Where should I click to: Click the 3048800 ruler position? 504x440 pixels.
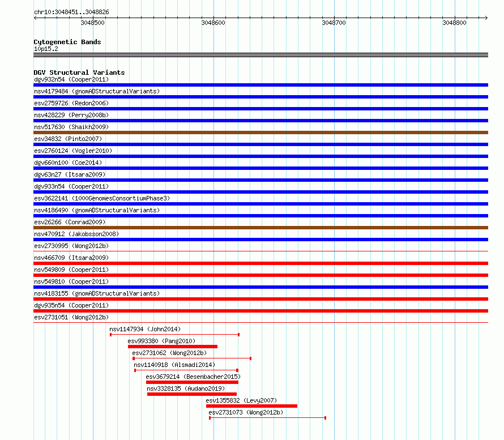pyautogui.click(x=454, y=23)
